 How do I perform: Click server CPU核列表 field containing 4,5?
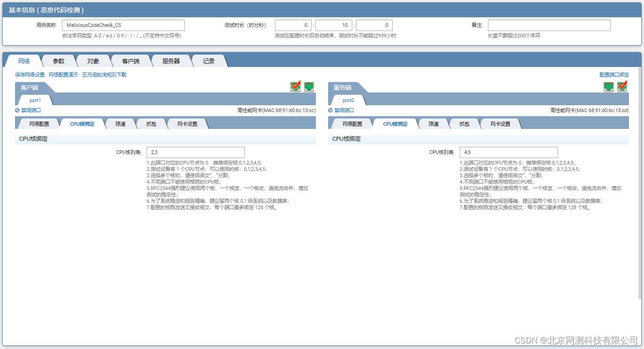[509, 152]
